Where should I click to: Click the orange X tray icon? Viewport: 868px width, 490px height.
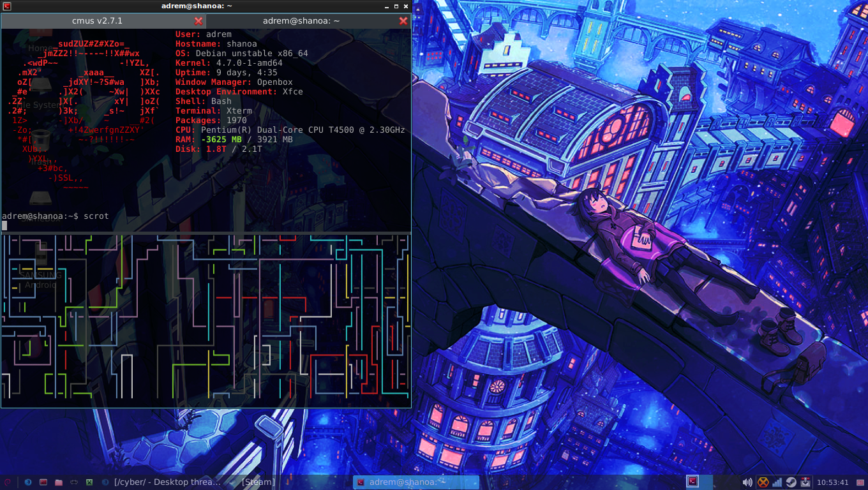[x=763, y=482]
